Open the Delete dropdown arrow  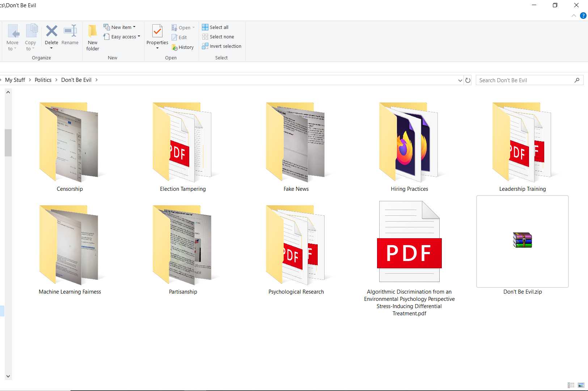click(x=51, y=48)
